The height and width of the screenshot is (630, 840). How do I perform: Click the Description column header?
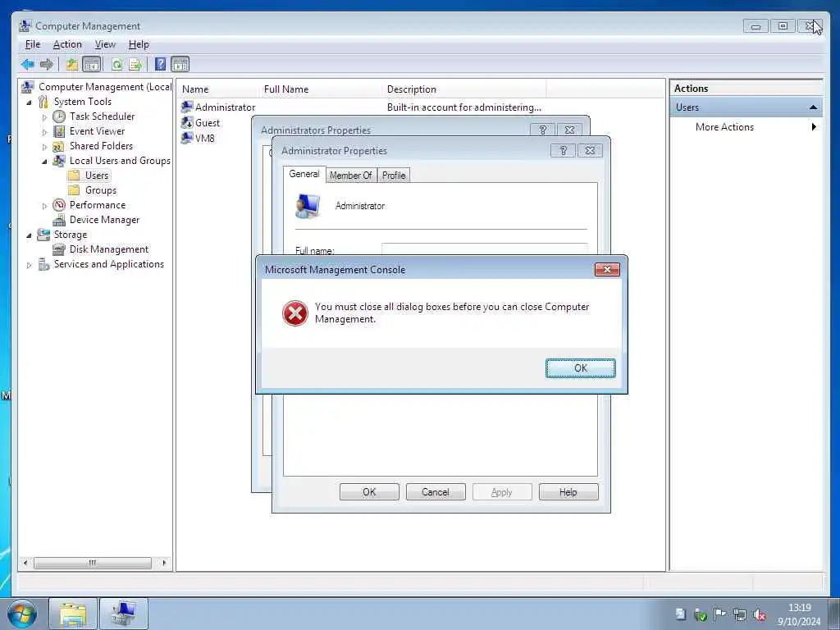[x=464, y=89]
